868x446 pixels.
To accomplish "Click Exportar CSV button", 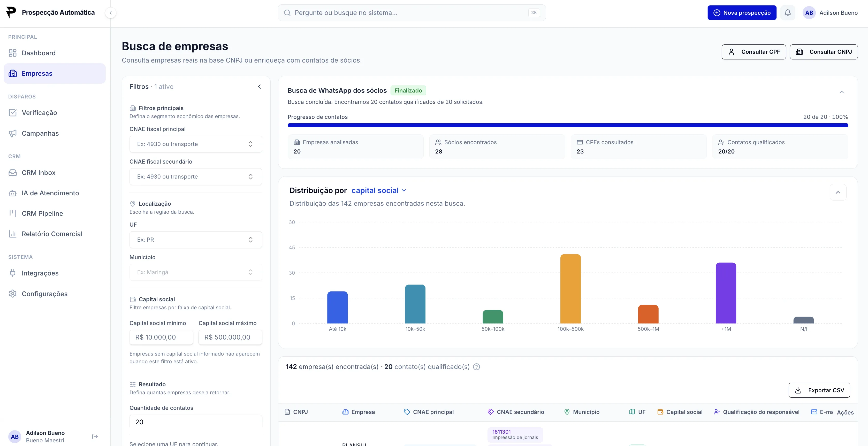I will pyautogui.click(x=819, y=390).
